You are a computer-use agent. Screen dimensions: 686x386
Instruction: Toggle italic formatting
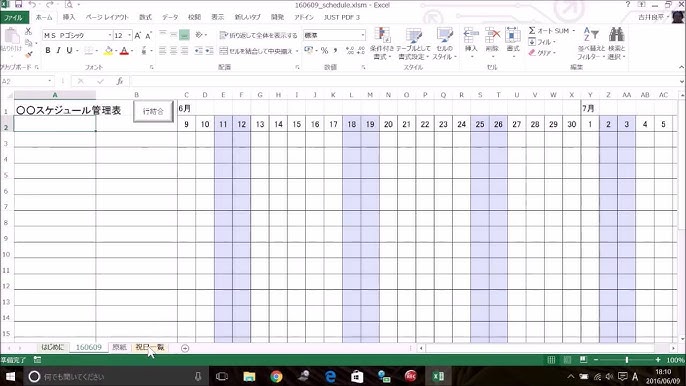click(x=58, y=51)
